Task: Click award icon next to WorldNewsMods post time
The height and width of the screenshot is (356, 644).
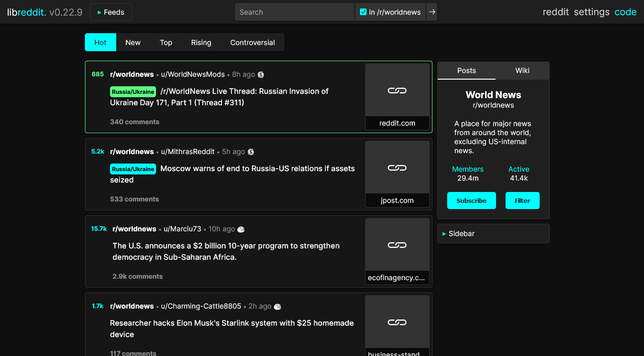Action: (261, 74)
